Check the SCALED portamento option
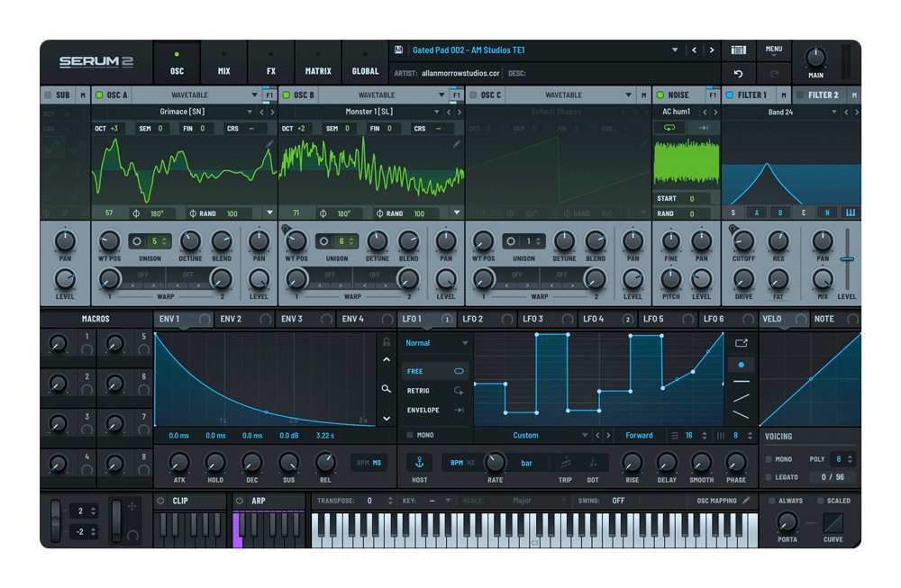 pos(820,501)
